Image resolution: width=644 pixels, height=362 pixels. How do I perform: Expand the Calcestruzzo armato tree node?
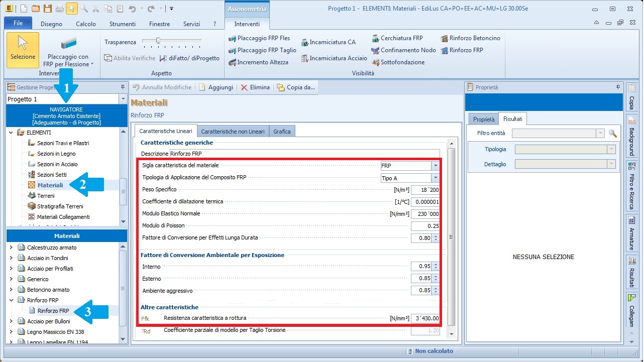coord(11,248)
